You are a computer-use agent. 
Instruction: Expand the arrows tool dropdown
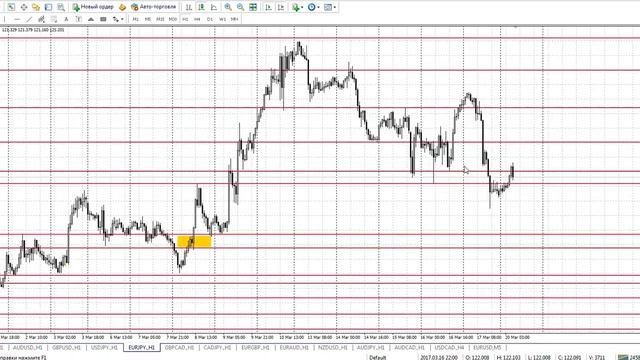pos(122,19)
